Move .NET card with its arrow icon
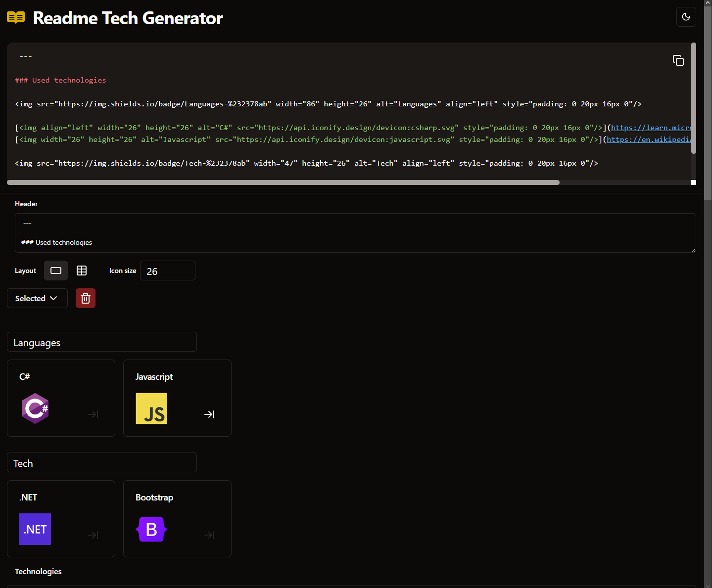 pos(93,535)
